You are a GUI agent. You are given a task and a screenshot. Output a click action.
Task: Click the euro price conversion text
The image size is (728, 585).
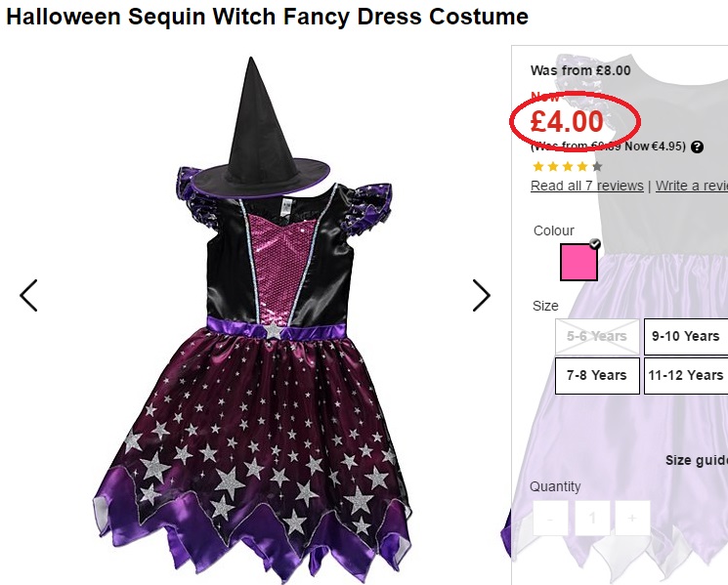tap(608, 146)
